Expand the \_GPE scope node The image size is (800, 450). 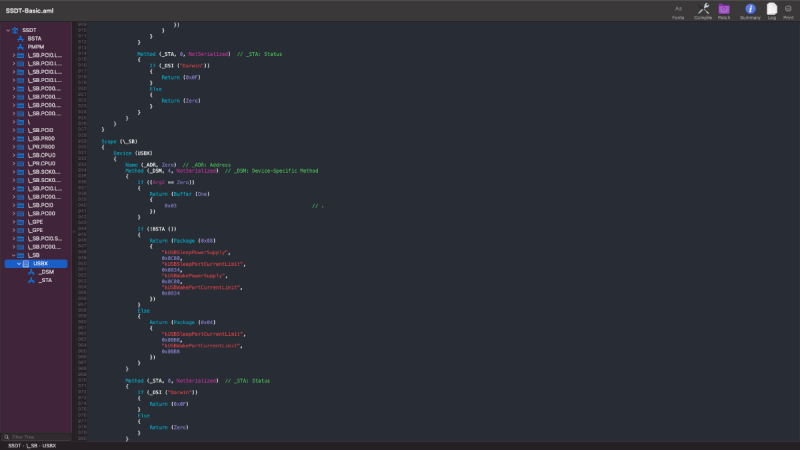pyautogui.click(x=14, y=222)
